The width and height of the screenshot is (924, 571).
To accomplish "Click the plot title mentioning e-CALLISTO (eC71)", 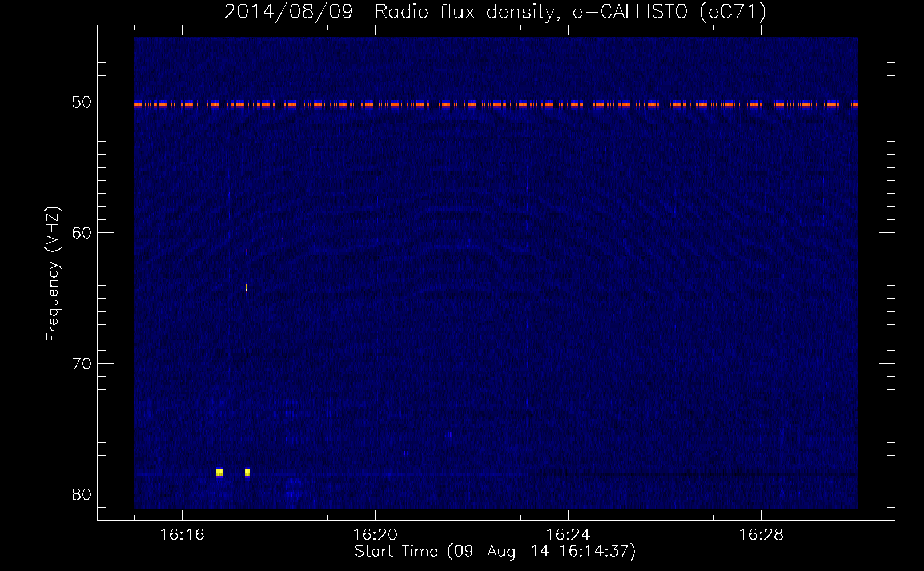I will (495, 11).
